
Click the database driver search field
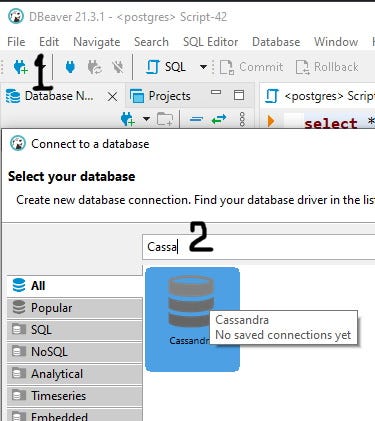tap(259, 247)
